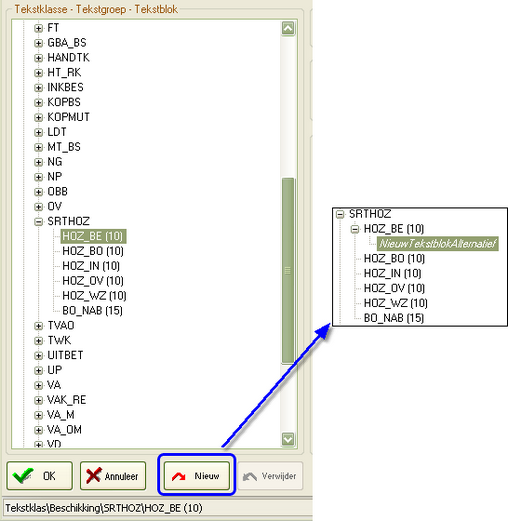Select HOZ_IN (10) in the main tree
The width and height of the screenshot is (508, 521).
click(91, 266)
